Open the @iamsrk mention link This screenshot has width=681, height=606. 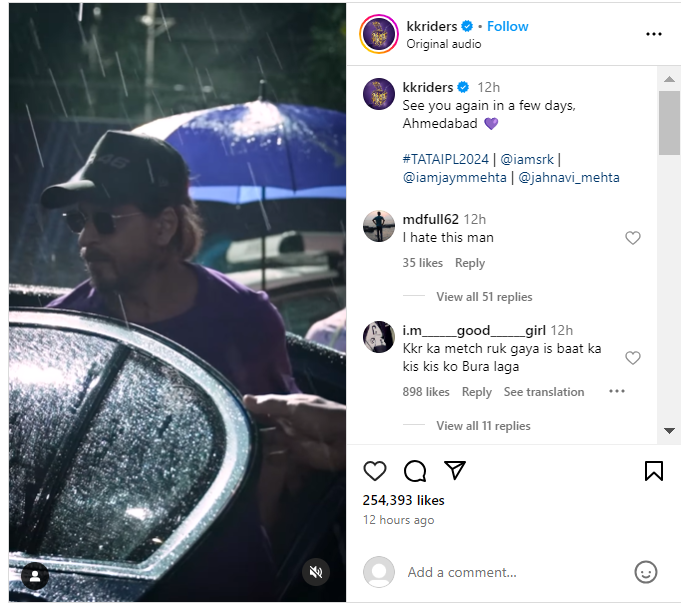point(527,158)
